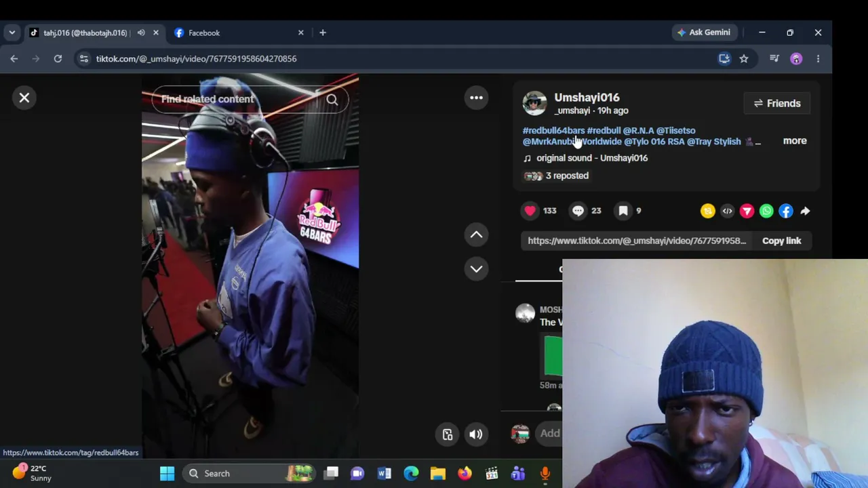Image resolution: width=868 pixels, height=488 pixels.
Task: Open the @Tray Stylish mention
Action: (714, 142)
